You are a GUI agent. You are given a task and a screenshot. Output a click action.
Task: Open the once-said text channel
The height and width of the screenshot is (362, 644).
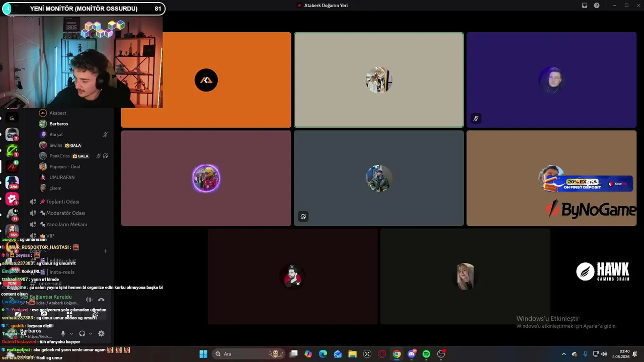click(x=69, y=284)
